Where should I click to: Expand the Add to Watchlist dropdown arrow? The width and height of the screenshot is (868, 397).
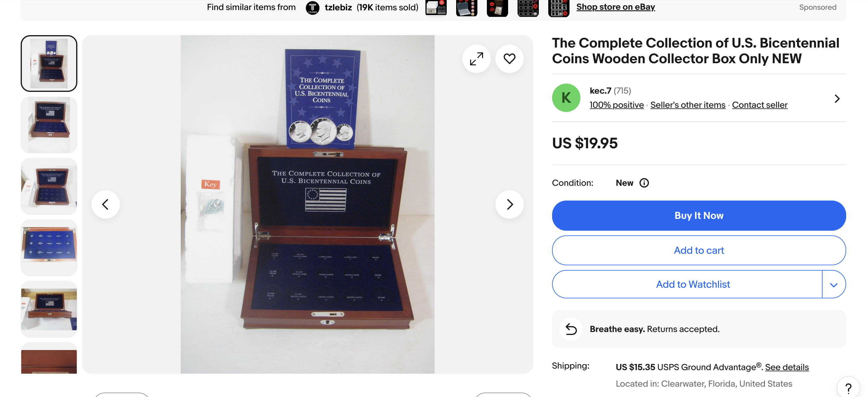[834, 284]
